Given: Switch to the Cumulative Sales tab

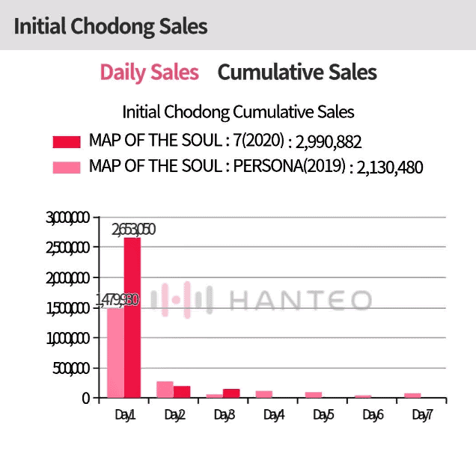Looking at the screenshot, I should pos(297,73).
